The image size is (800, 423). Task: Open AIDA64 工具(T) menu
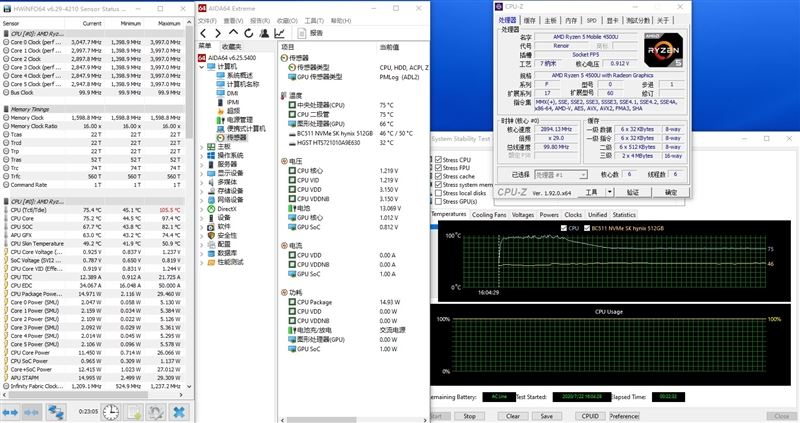click(x=314, y=20)
